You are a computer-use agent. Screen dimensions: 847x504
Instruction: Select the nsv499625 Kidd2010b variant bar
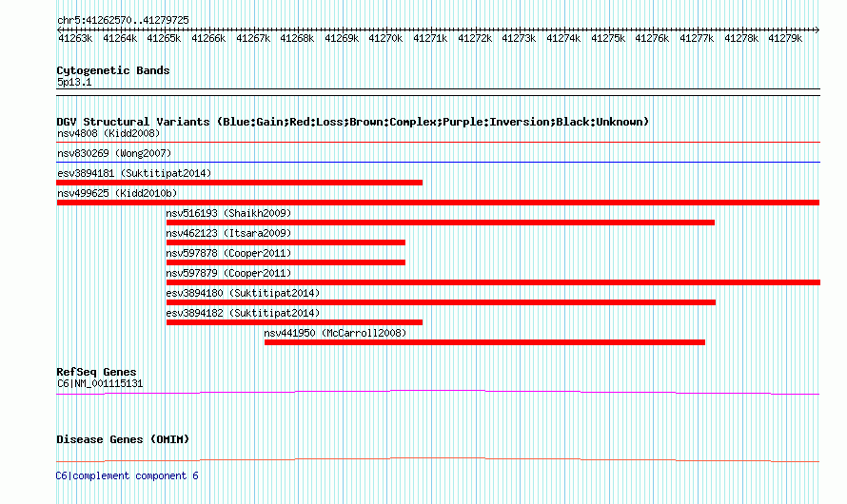click(438, 203)
